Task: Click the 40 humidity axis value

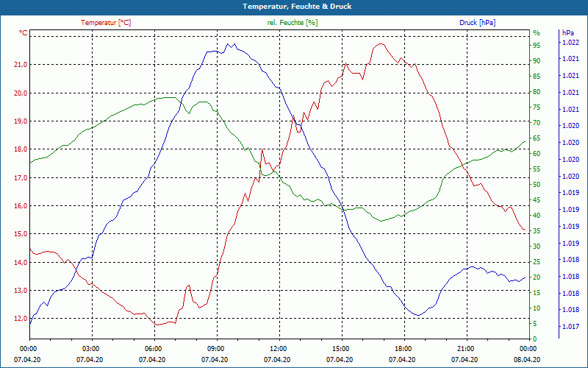Action: [x=537, y=216]
